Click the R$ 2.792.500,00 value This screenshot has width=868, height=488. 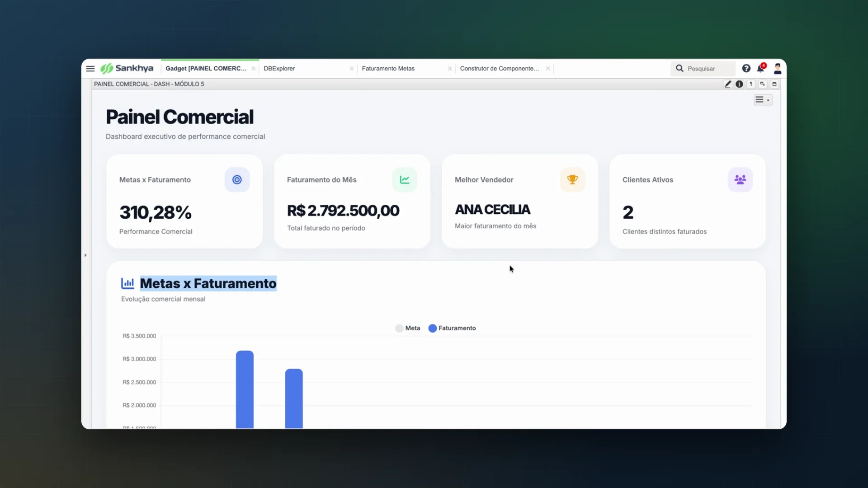343,211
